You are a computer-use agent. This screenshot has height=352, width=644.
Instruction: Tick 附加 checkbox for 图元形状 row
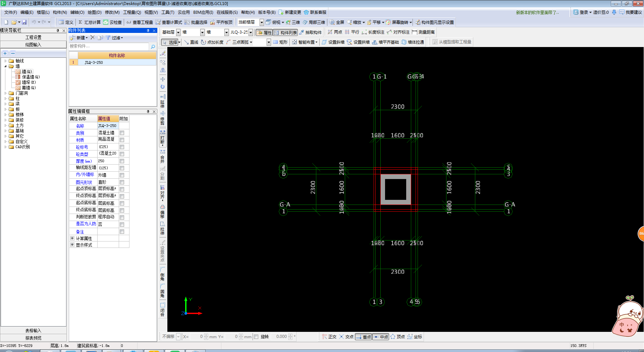tap(122, 182)
